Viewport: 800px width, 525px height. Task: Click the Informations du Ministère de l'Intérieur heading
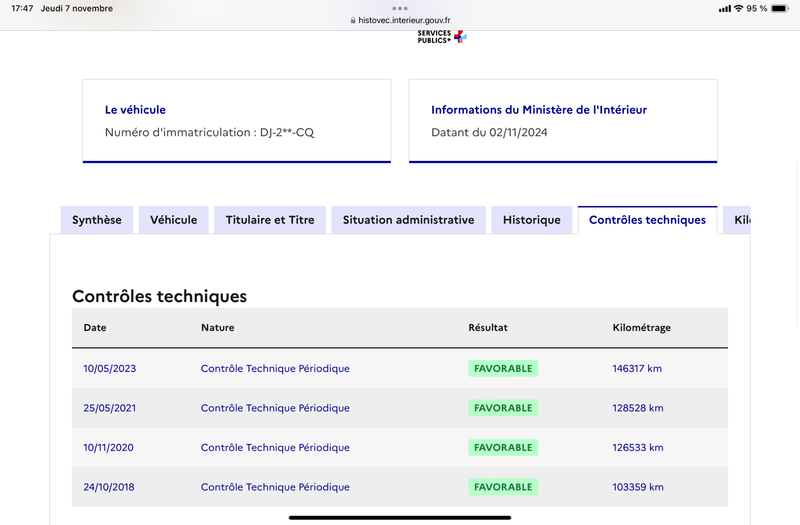539,110
